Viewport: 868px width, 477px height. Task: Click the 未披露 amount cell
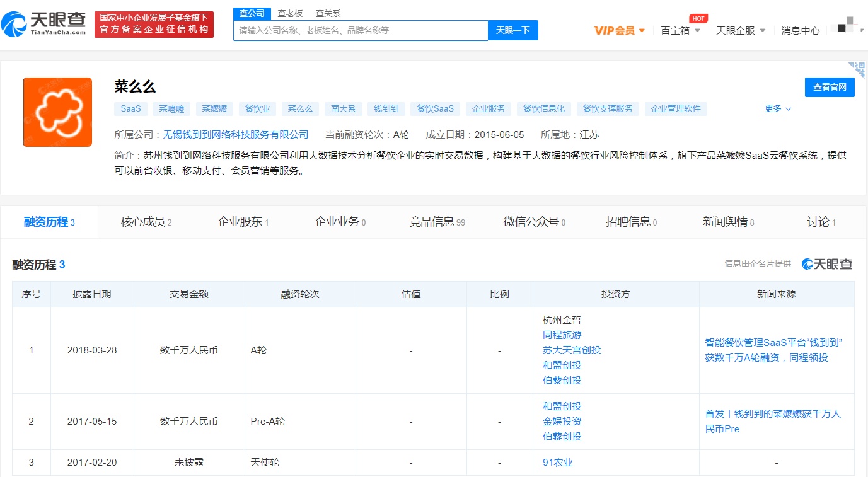(189, 463)
